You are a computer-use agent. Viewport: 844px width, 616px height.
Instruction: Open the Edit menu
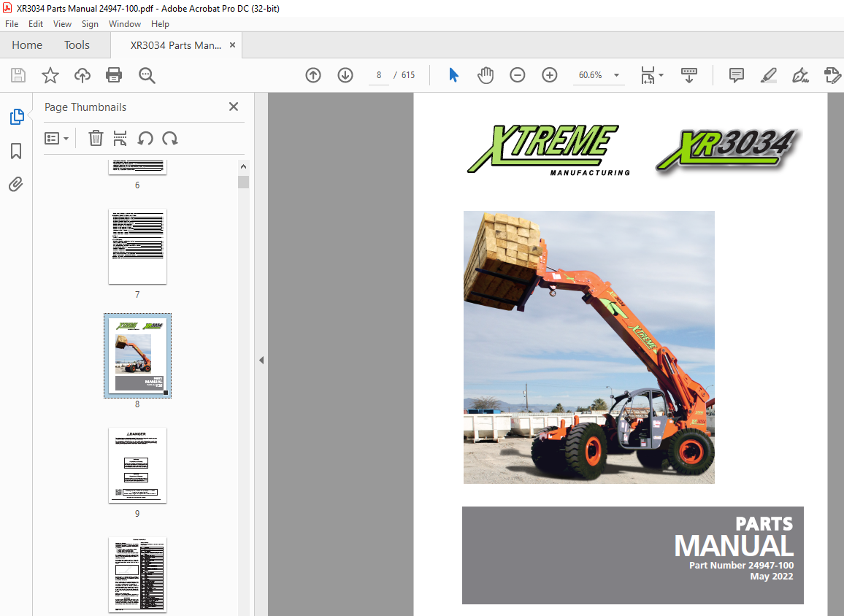point(36,23)
